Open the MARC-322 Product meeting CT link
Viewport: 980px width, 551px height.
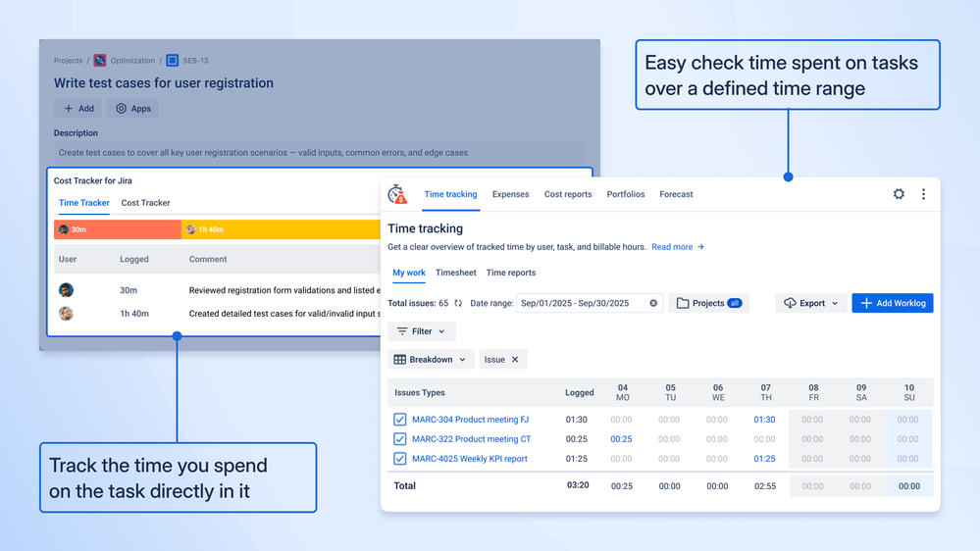tap(471, 439)
